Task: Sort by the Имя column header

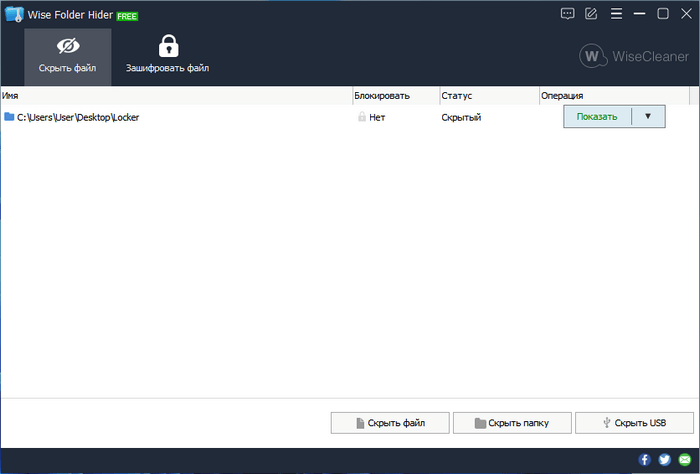Action: pyautogui.click(x=176, y=96)
